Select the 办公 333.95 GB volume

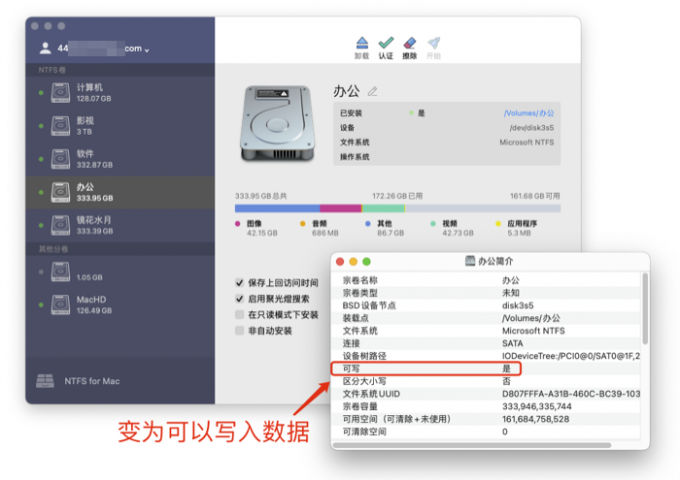(x=120, y=192)
